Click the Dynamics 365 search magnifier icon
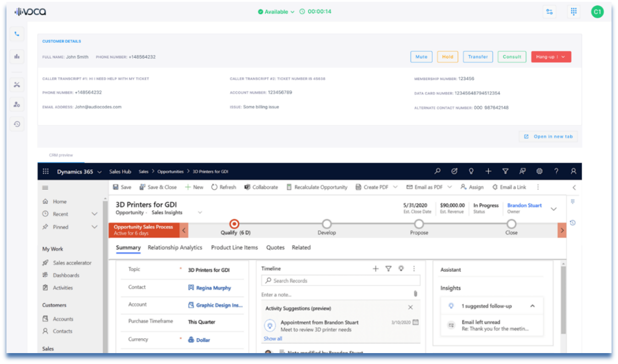The height and width of the screenshot is (364, 618). pyautogui.click(x=437, y=171)
